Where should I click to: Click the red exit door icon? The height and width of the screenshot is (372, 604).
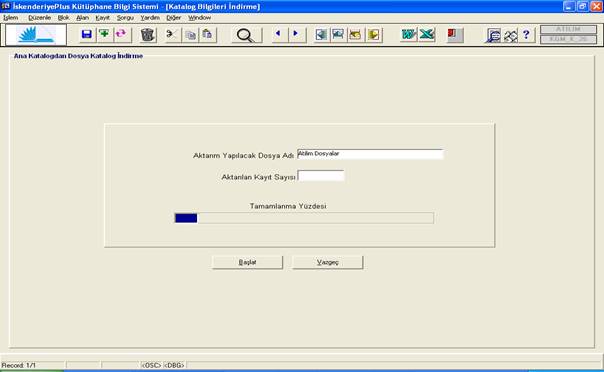coord(455,35)
